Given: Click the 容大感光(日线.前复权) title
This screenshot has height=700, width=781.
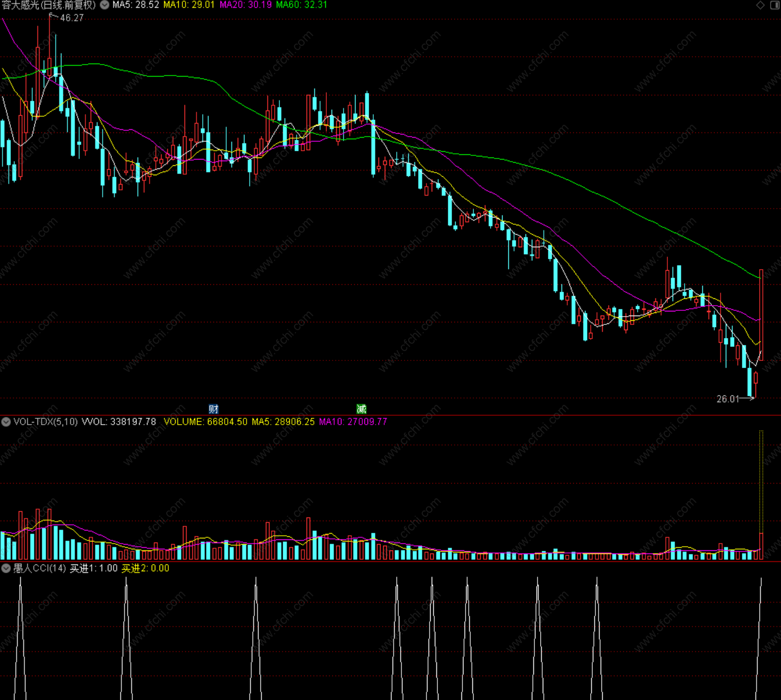Looking at the screenshot, I should (49, 5).
